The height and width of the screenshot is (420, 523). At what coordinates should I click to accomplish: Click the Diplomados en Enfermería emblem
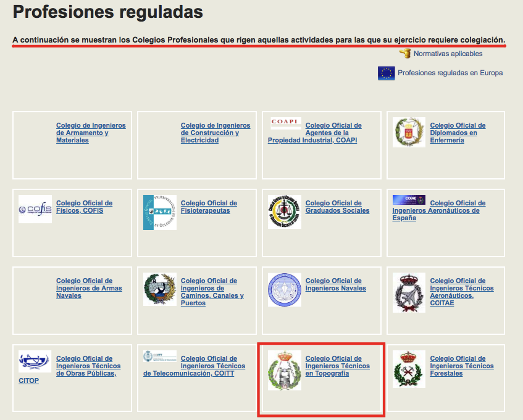point(409,132)
